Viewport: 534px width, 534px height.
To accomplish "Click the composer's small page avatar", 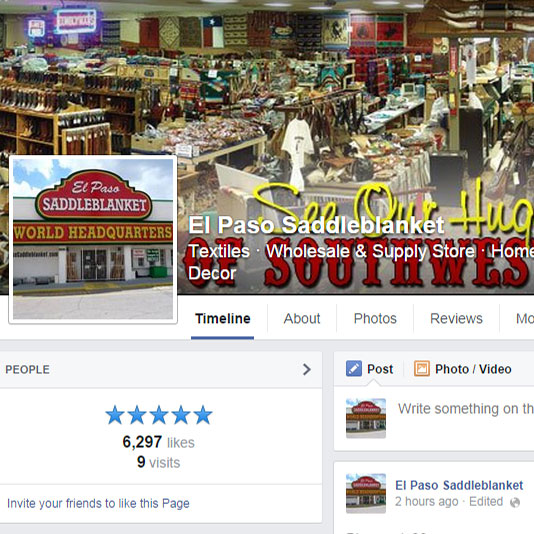I will click(366, 418).
